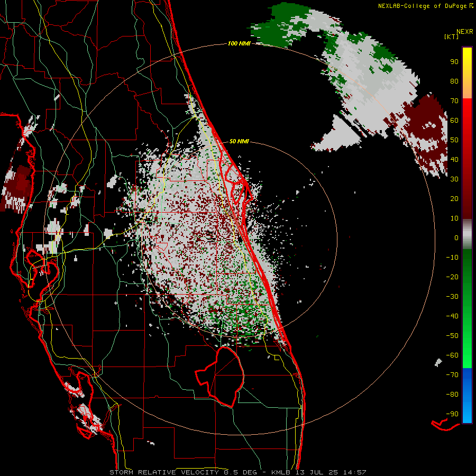Click the 0 value on the velocity scale
The height and width of the screenshot is (476, 476).
pyautogui.click(x=456, y=238)
